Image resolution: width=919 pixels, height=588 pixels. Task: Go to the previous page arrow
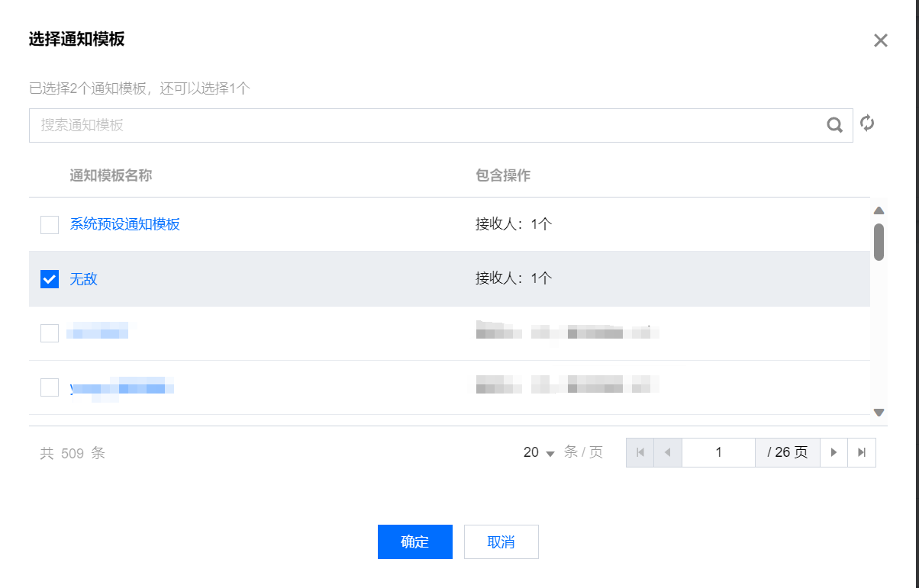pos(668,452)
